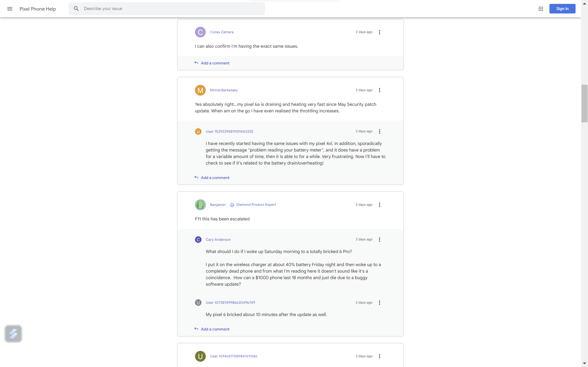Click the floating extension icon at bottom left
This screenshot has width=588, height=367.
coord(13,334)
